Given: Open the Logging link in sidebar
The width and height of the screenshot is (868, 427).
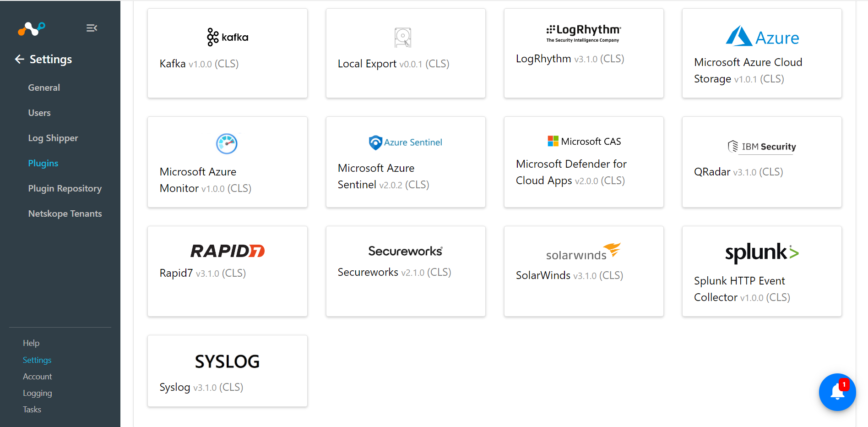Looking at the screenshot, I should pos(38,393).
